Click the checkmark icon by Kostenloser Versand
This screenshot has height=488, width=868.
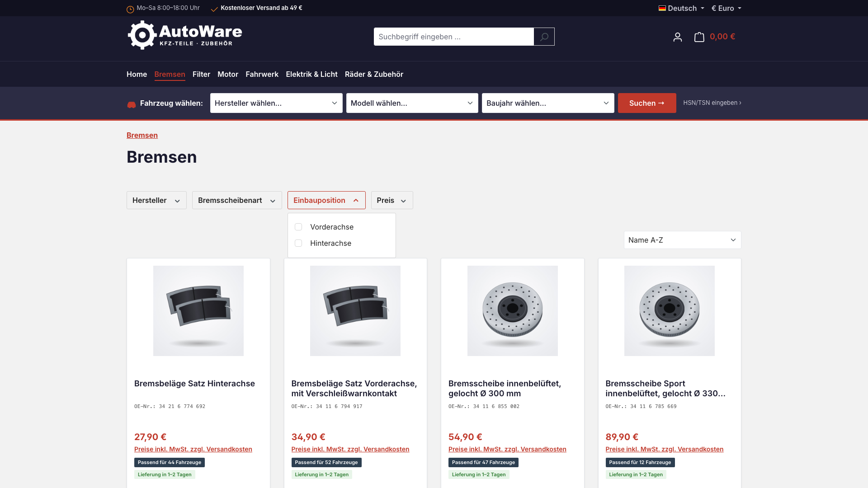click(x=214, y=9)
